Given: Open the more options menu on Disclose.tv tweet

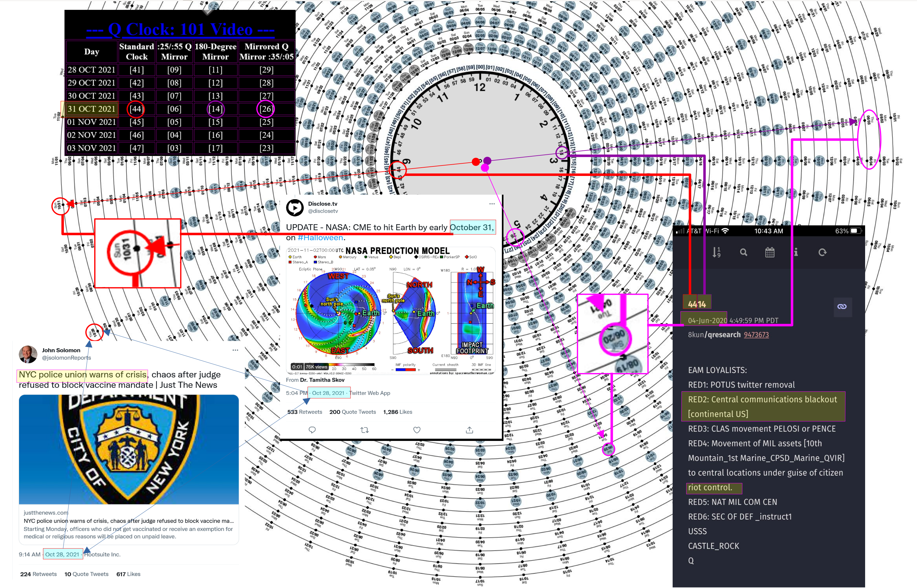Looking at the screenshot, I should [492, 204].
